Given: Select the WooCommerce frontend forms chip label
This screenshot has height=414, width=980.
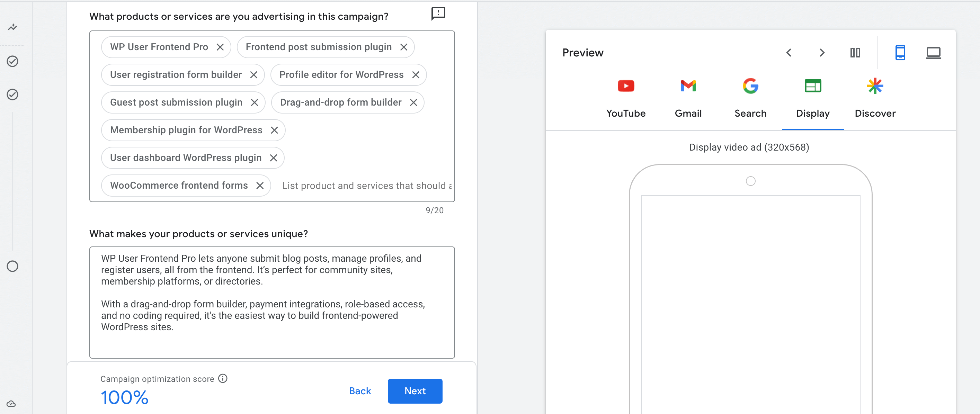Looking at the screenshot, I should tap(179, 186).
